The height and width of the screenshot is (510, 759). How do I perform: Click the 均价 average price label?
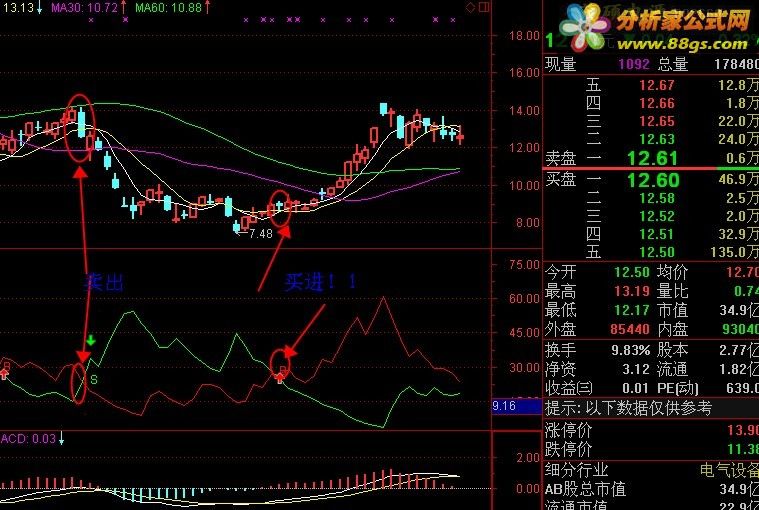click(x=673, y=272)
